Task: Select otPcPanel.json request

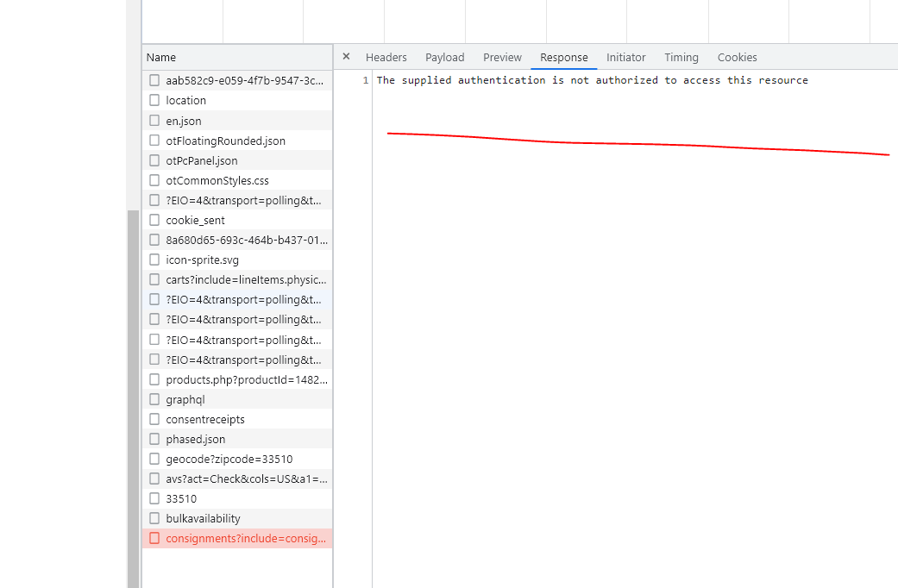Action: pyautogui.click(x=237, y=161)
